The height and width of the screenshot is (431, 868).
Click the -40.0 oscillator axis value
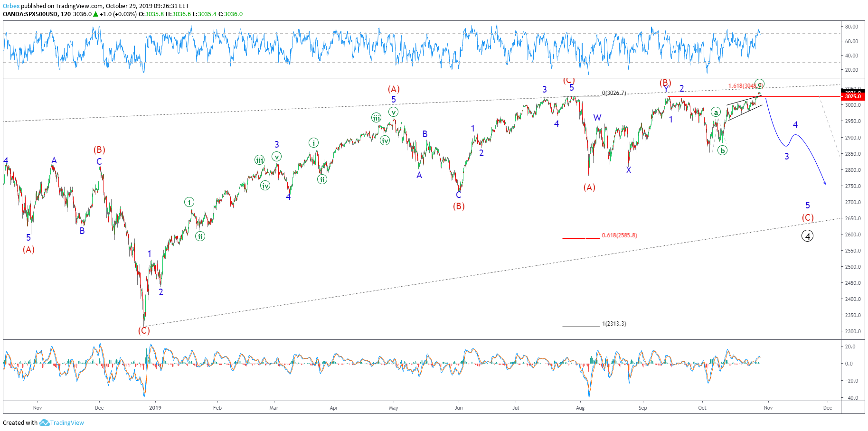(x=850, y=398)
